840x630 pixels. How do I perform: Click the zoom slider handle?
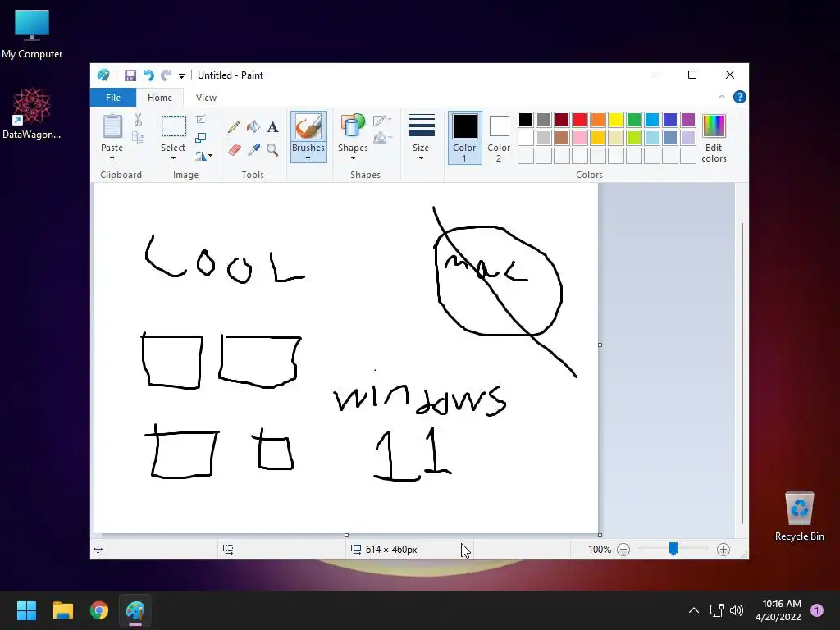pos(673,549)
